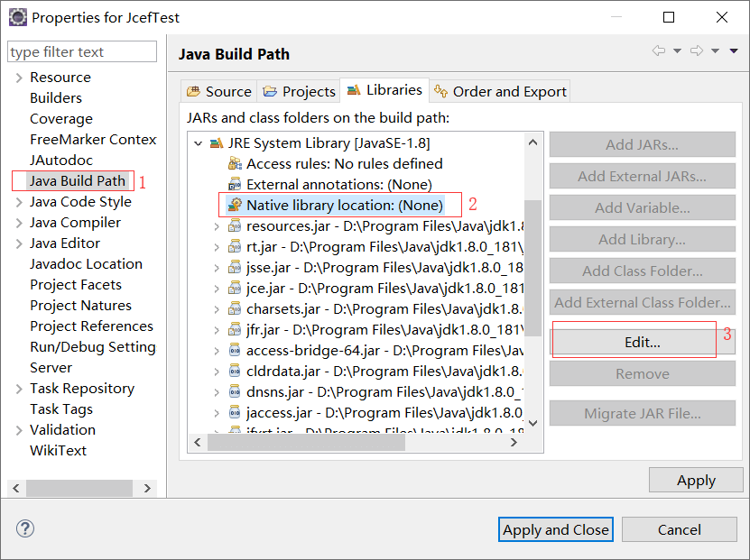Click the type filter text field
This screenshot has width=750, height=560.
(81, 52)
